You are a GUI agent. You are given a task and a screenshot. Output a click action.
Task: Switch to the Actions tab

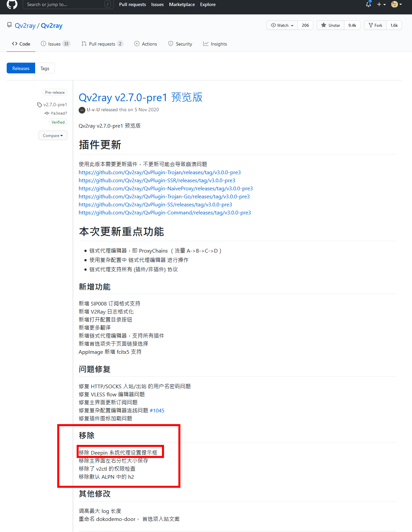click(x=146, y=44)
